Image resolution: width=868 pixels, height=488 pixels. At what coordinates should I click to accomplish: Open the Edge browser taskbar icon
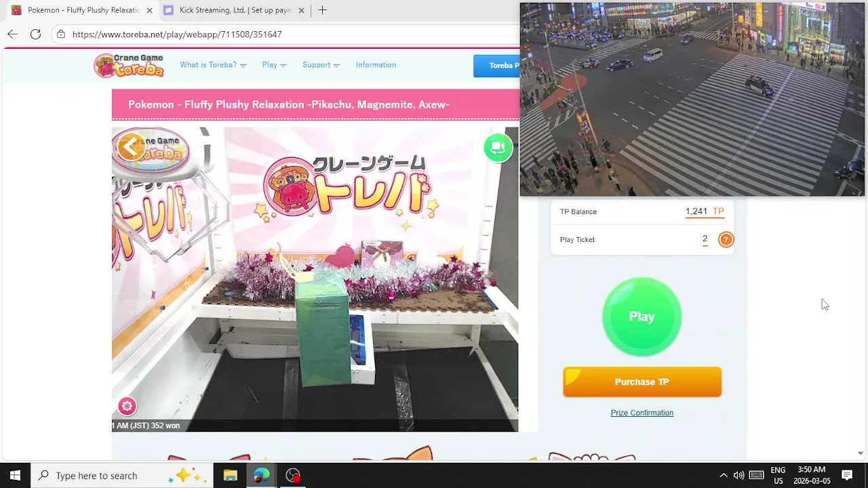click(261, 475)
